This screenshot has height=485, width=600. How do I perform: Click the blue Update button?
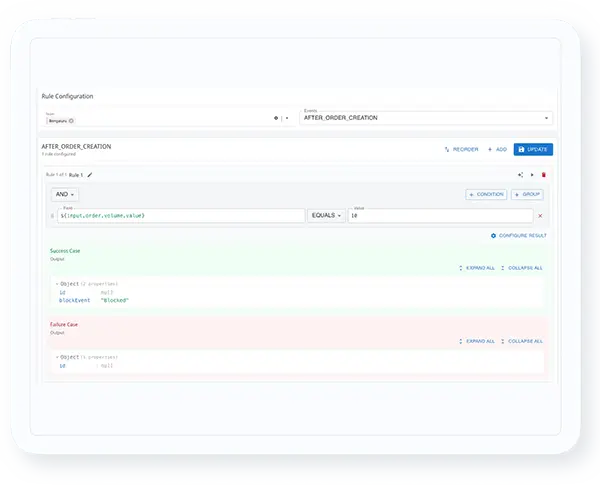click(533, 149)
